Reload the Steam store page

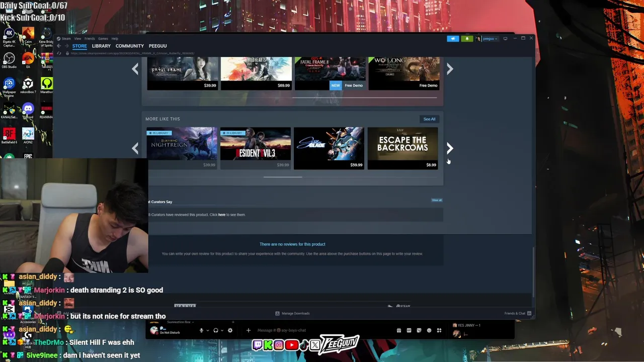pos(59,53)
